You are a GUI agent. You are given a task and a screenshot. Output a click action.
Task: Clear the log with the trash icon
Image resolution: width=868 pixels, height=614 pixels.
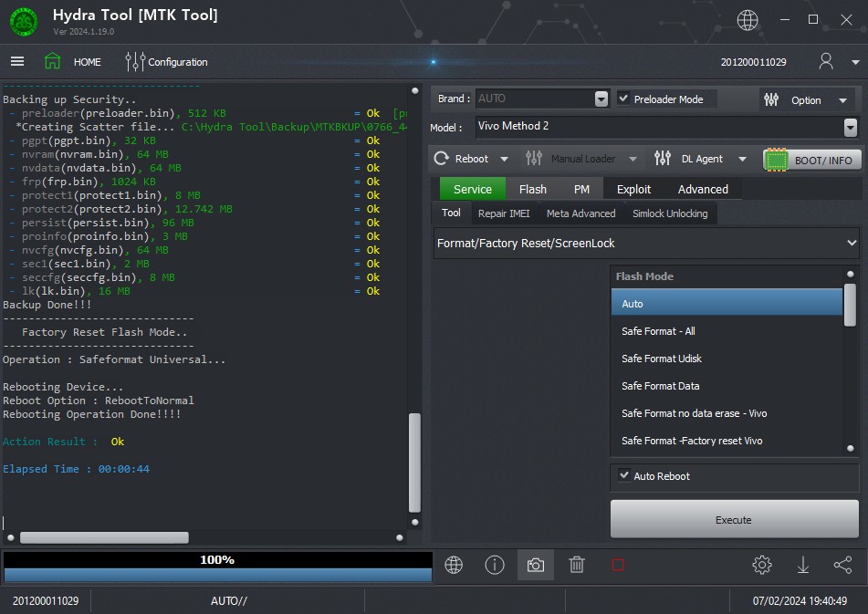pos(577,565)
